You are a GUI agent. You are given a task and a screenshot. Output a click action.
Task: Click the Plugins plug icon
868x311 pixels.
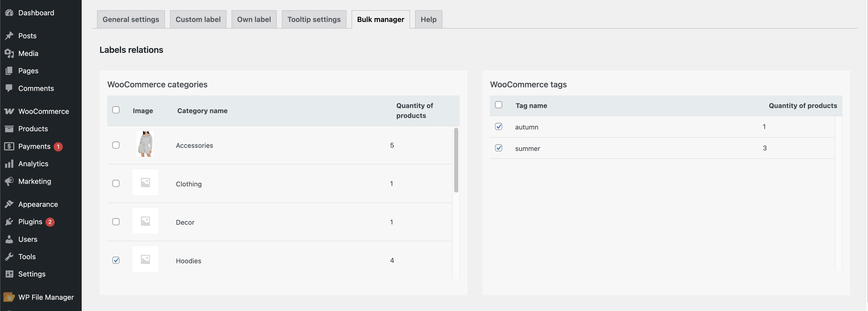click(x=9, y=222)
